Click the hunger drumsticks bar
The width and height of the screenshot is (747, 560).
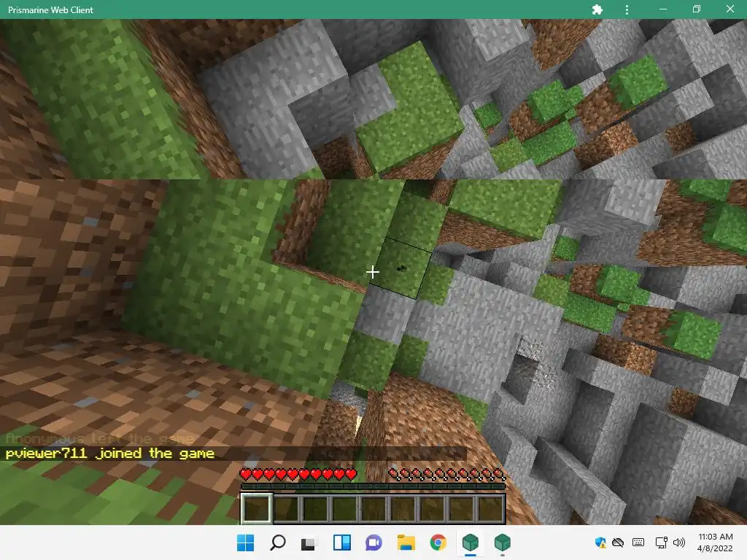click(447, 474)
